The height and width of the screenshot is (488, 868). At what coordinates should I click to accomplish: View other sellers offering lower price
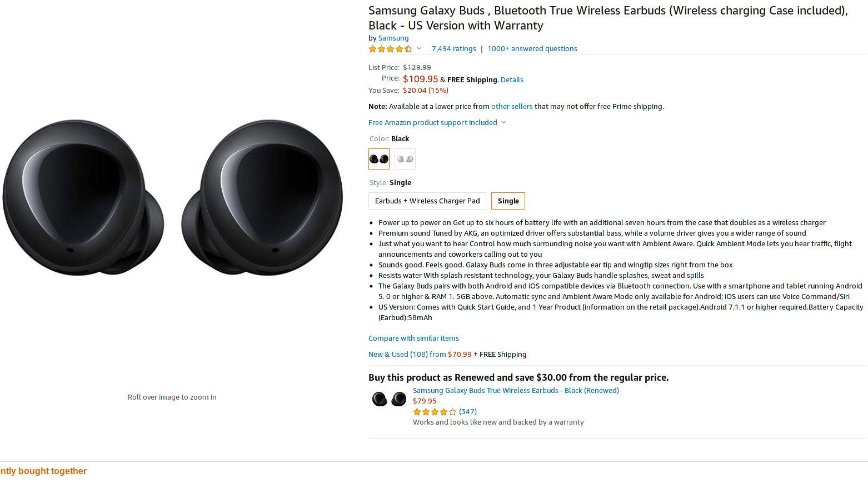511,107
